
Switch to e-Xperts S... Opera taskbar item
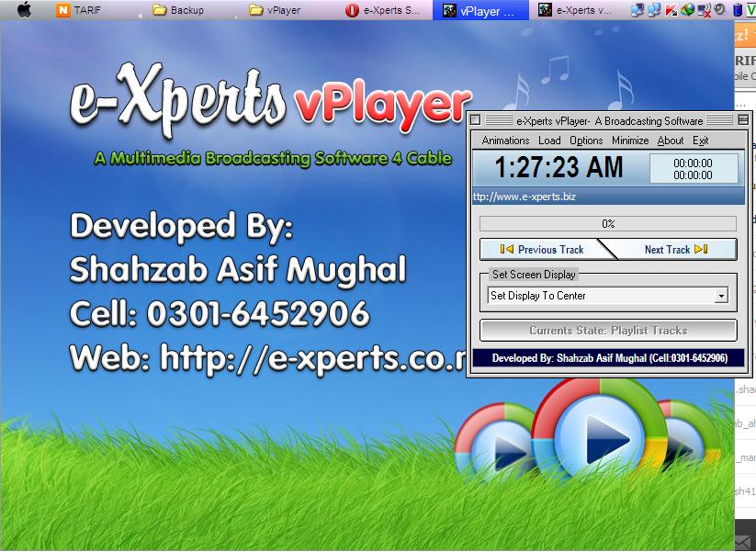382,10
